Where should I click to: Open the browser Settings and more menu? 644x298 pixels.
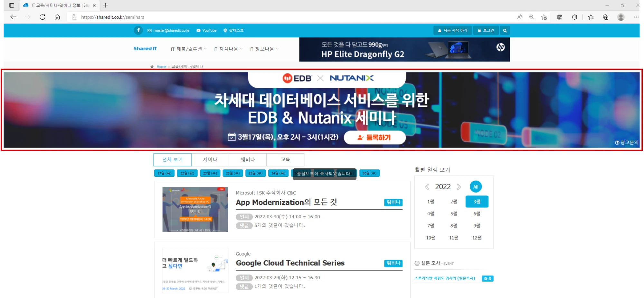[x=636, y=17]
